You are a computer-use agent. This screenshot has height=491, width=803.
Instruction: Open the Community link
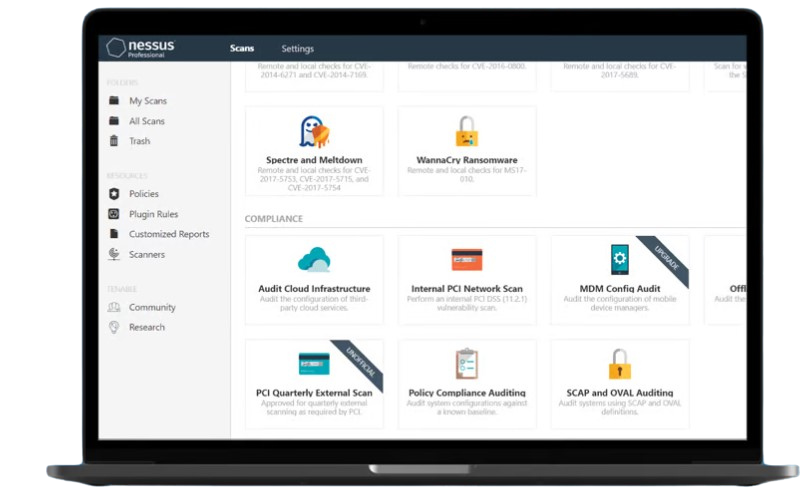click(152, 307)
